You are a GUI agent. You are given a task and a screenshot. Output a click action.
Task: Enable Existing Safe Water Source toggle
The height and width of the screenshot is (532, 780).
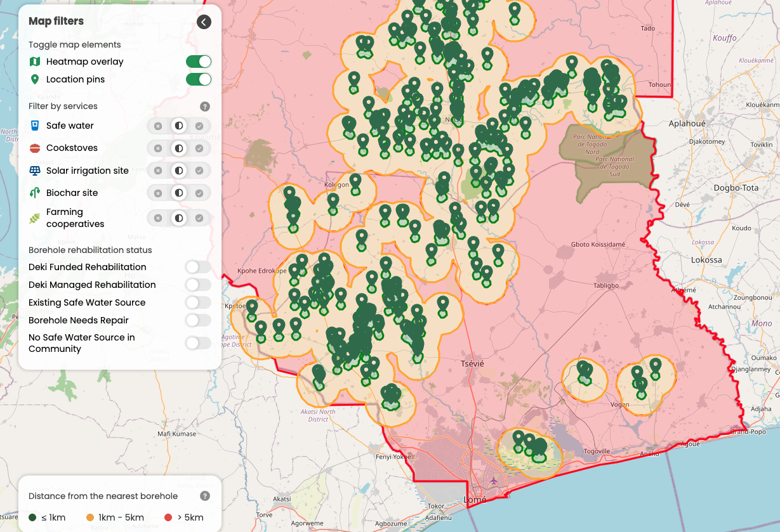coord(198,302)
